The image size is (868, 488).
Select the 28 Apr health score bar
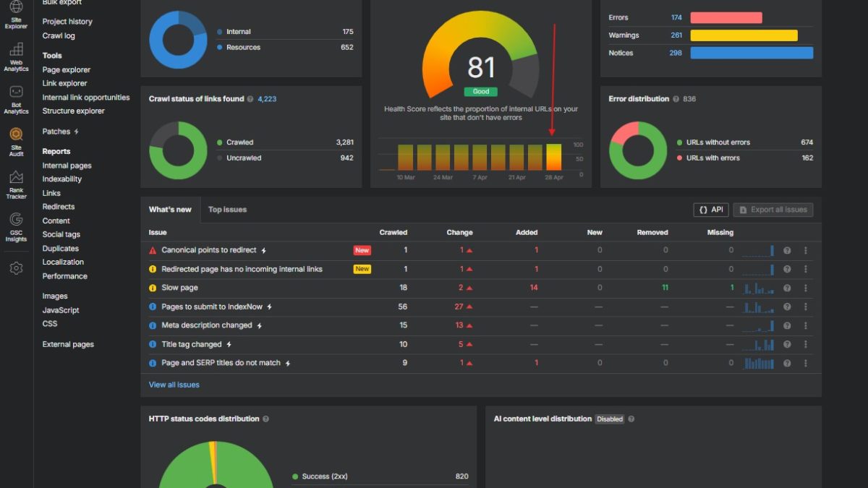click(554, 157)
